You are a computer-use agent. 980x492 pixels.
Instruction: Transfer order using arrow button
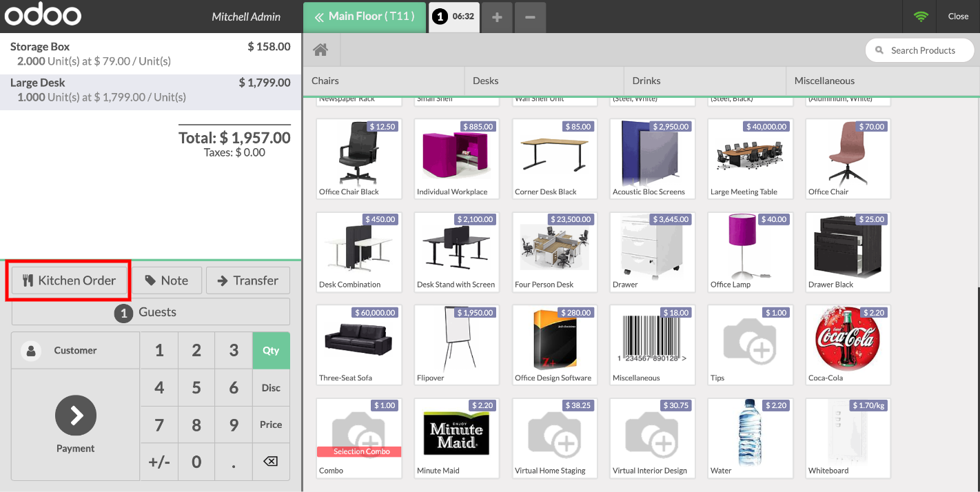point(247,280)
